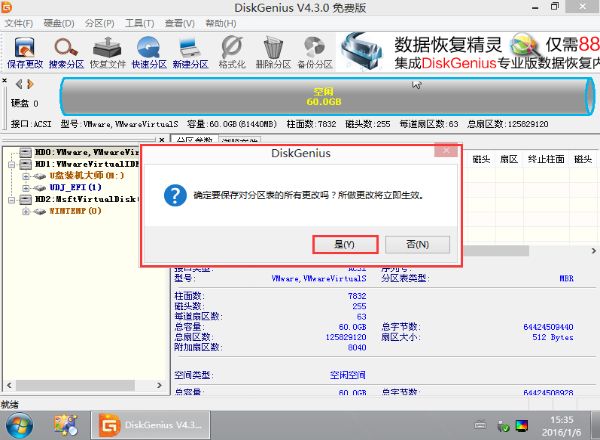Click the HD2 disk icon in tree
The width and height of the screenshot is (600, 440).
(26, 199)
